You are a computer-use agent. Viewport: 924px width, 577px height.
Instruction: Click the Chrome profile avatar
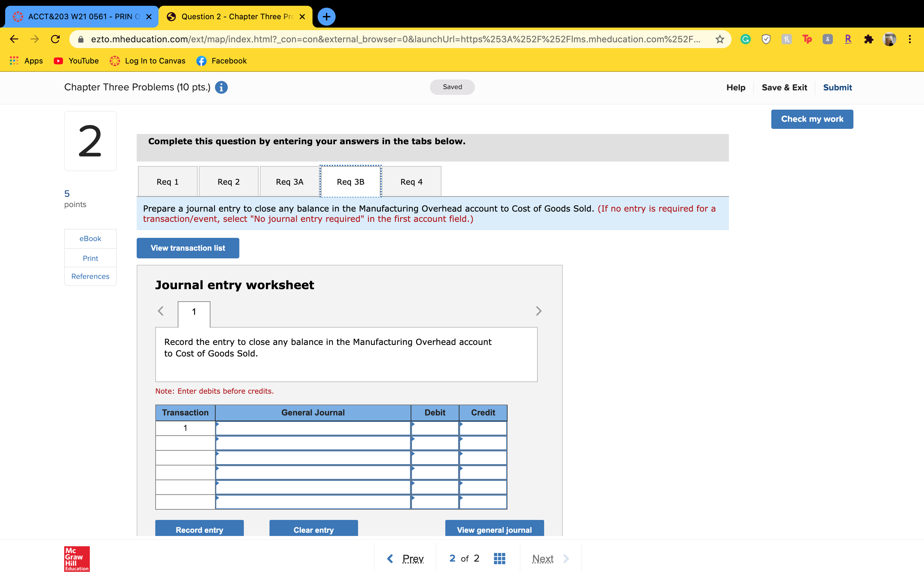point(890,39)
